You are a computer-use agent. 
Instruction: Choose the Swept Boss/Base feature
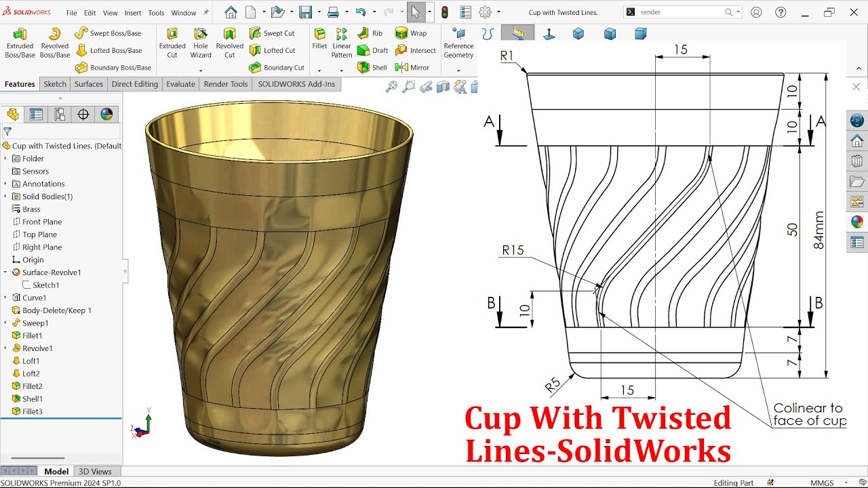click(x=108, y=33)
